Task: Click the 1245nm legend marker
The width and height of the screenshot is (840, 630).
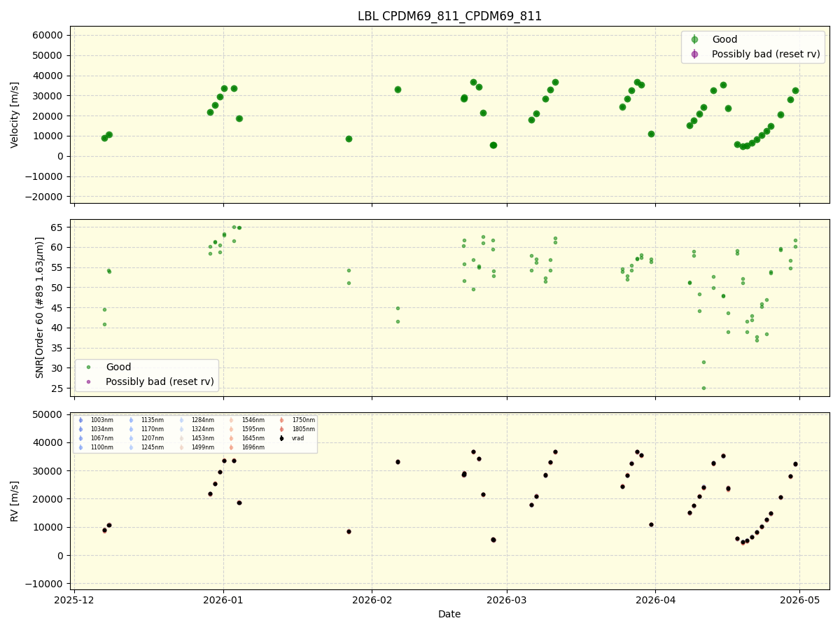Action: click(x=132, y=447)
